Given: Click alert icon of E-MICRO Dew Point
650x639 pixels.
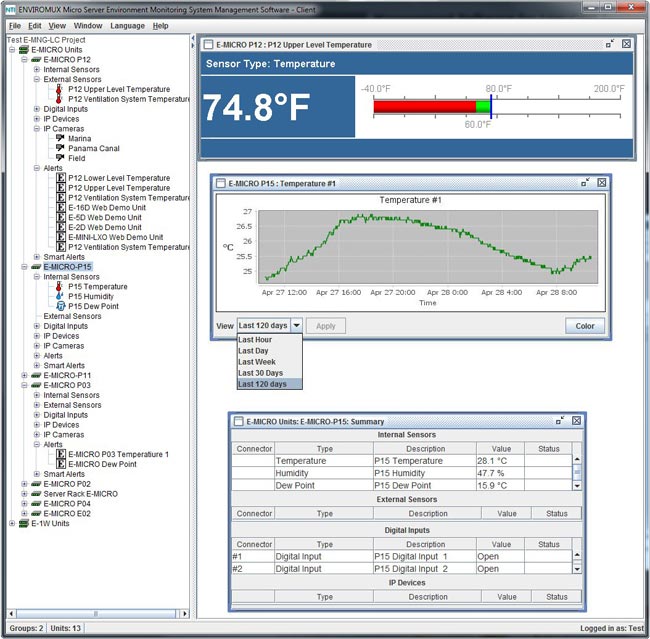Looking at the screenshot, I should point(61,464).
